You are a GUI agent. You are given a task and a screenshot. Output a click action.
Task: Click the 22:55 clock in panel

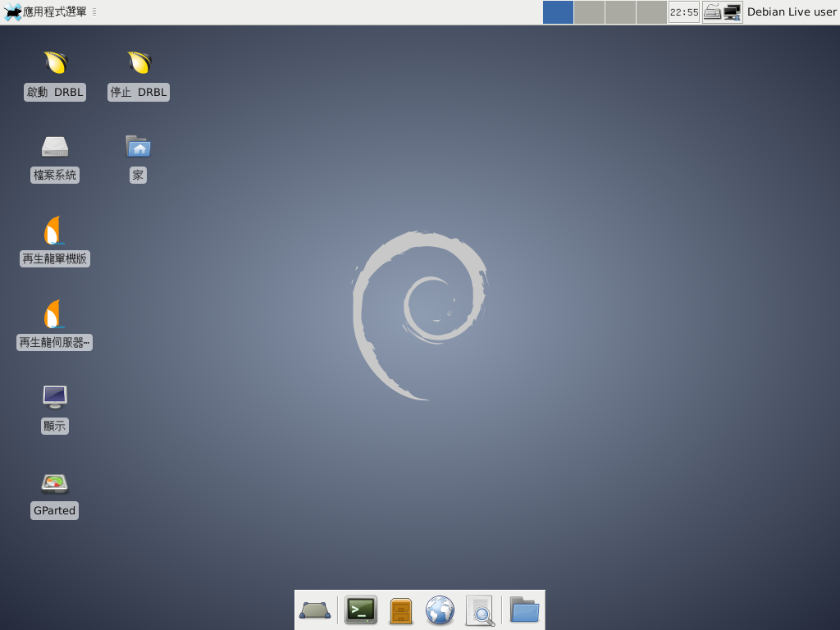pos(684,12)
